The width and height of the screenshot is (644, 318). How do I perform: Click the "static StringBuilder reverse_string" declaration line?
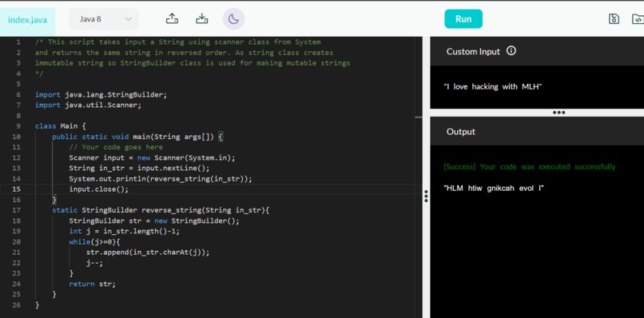point(161,210)
